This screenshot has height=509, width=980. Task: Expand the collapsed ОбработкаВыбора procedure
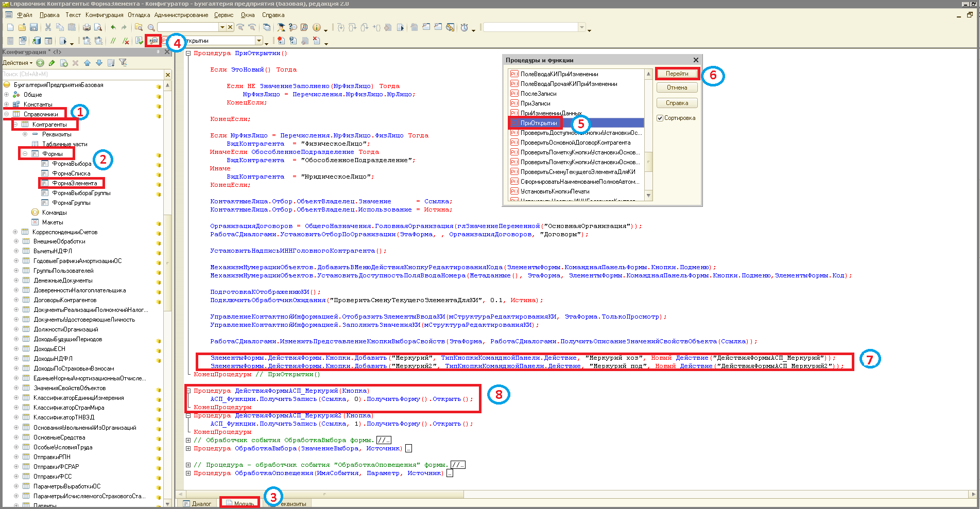click(188, 448)
